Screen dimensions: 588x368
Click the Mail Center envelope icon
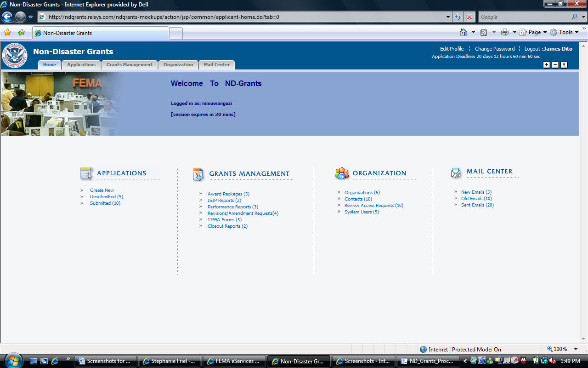[x=456, y=172]
